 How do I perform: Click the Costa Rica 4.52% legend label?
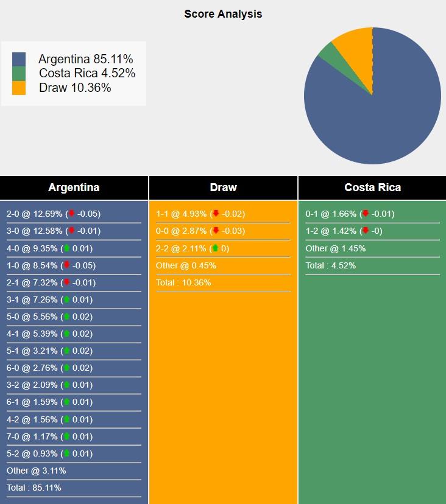(x=87, y=74)
